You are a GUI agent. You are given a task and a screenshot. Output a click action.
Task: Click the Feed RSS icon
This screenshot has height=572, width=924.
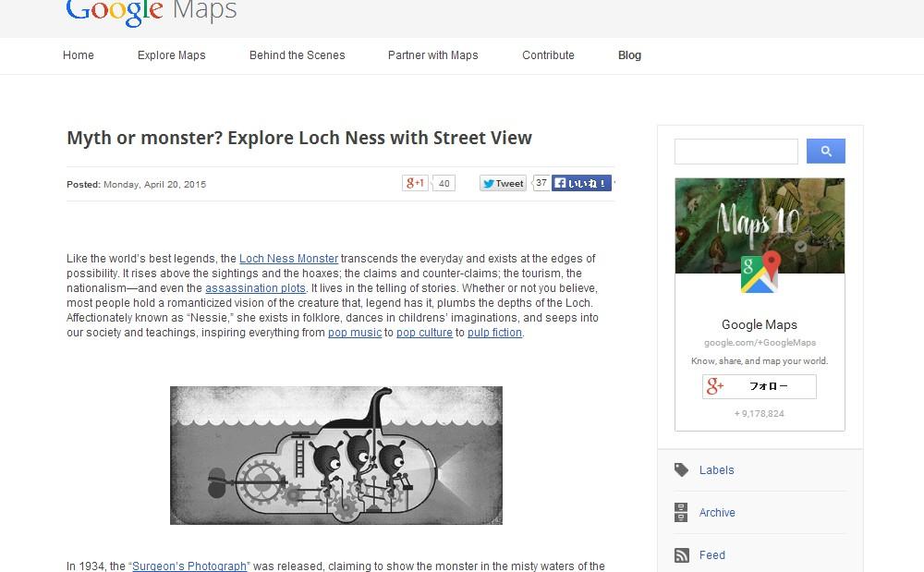pos(681,555)
